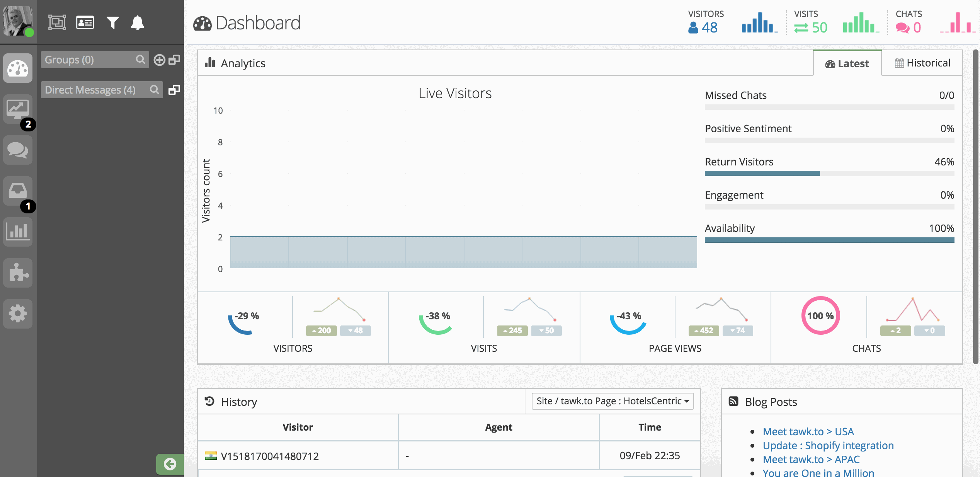Screen dimensions: 980x477
Task: Click the filter funnel icon
Action: click(112, 23)
